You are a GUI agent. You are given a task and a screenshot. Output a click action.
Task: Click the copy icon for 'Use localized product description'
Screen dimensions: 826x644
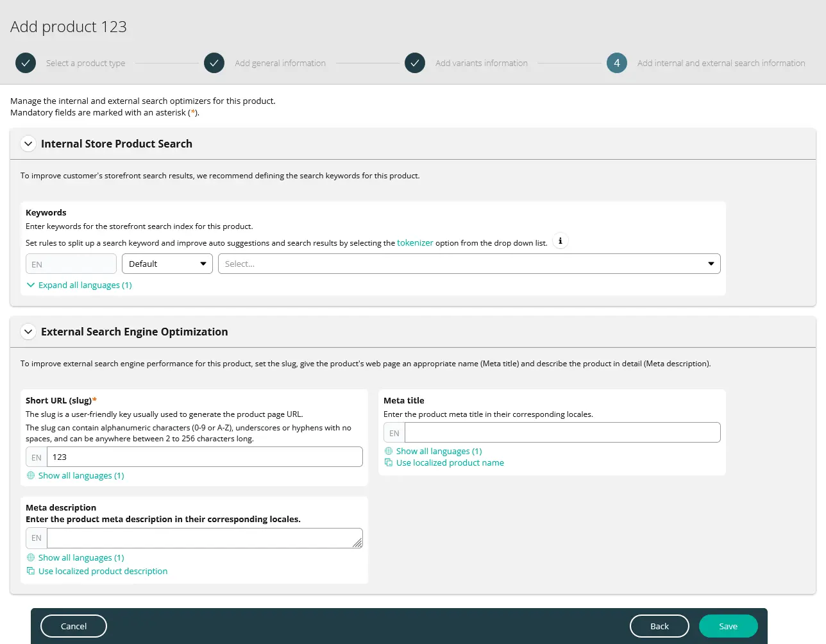30,571
